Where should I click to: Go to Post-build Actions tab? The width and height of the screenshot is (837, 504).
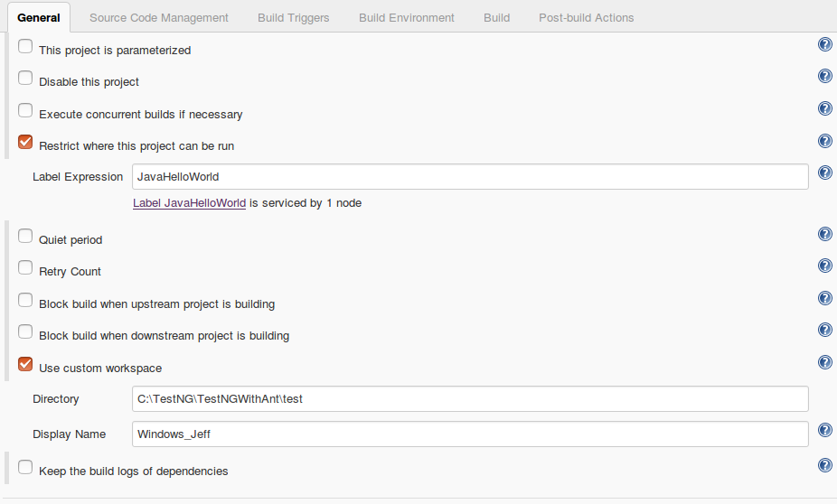click(586, 17)
